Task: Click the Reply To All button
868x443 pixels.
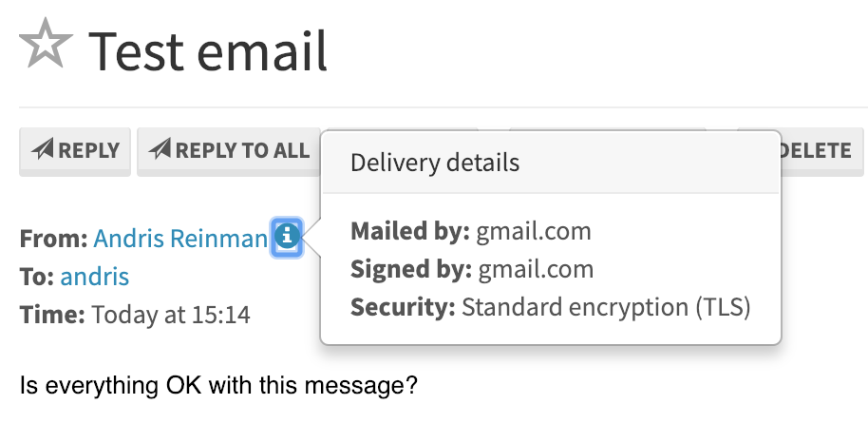Action: click(229, 151)
